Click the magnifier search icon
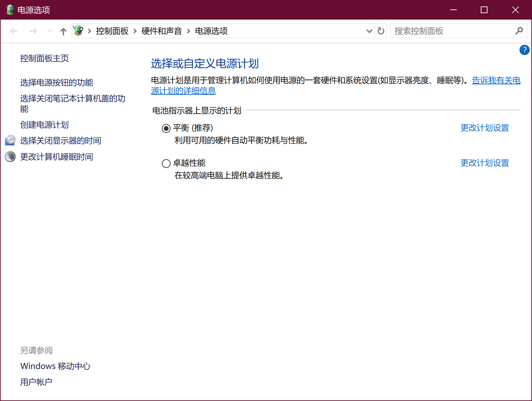Viewport: 532px width, 401px height. [519, 31]
